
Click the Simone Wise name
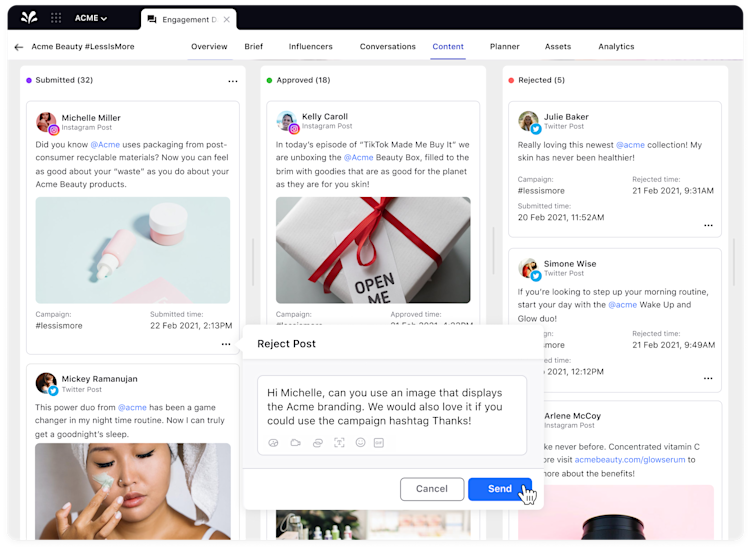pos(570,264)
